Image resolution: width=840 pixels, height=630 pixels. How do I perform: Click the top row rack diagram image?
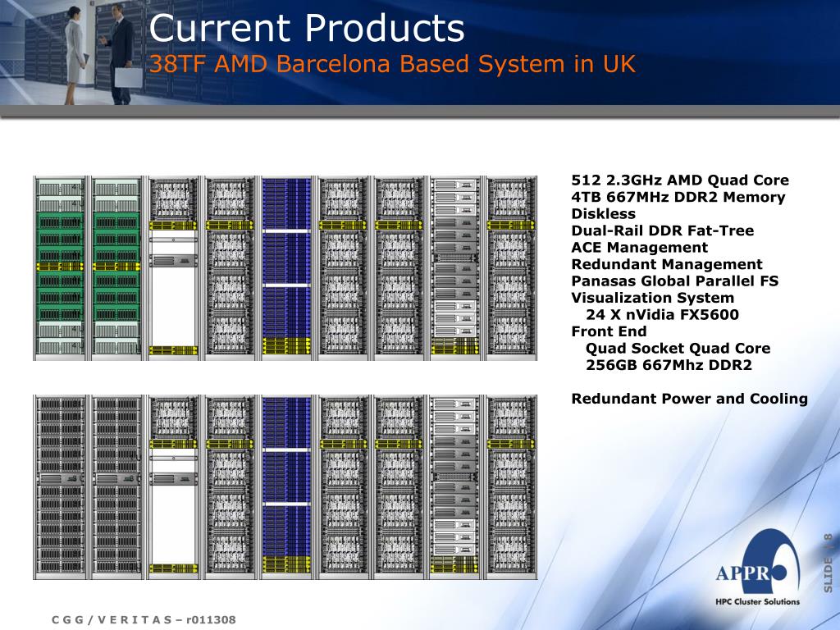click(x=285, y=268)
